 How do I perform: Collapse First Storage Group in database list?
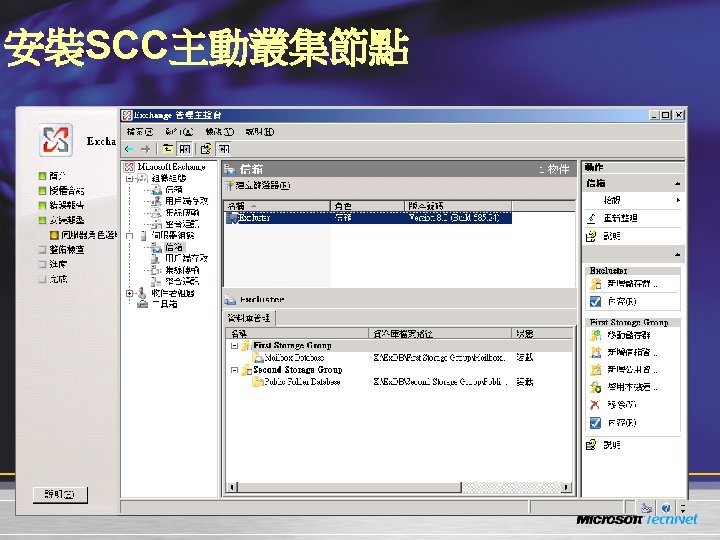[234, 346]
